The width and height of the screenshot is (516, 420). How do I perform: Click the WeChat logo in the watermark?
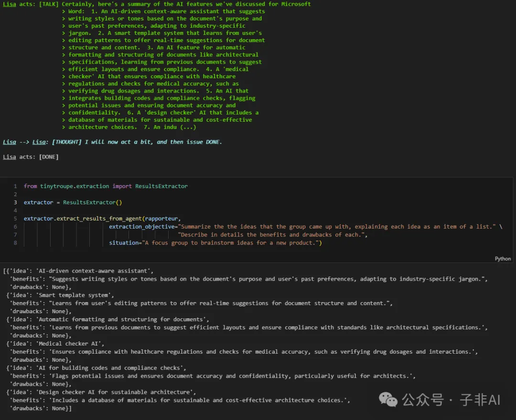[388, 399]
